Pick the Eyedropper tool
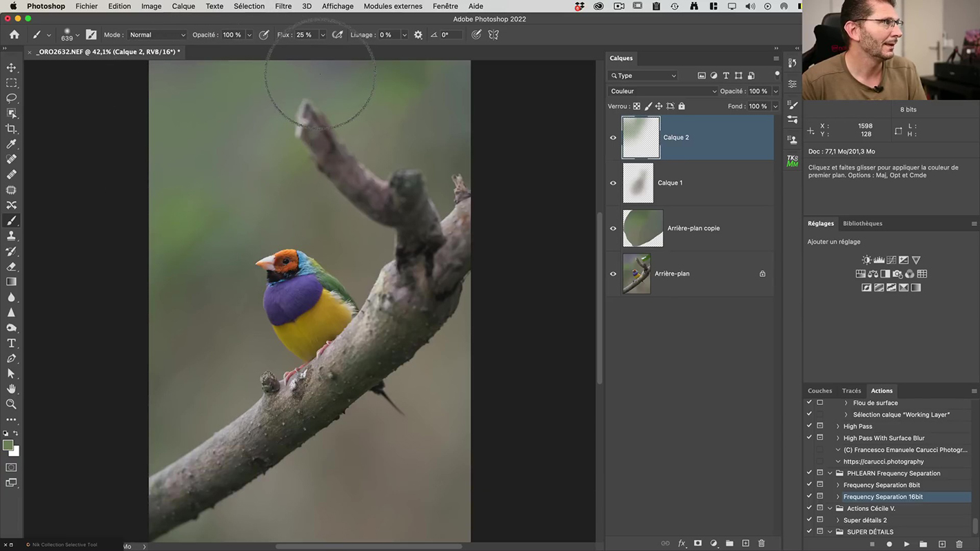 click(x=11, y=144)
